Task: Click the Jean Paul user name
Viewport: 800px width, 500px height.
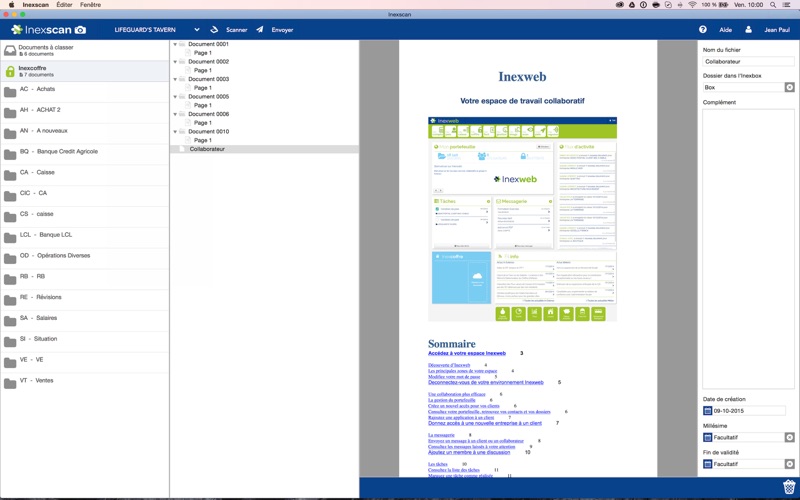Action: (x=777, y=30)
